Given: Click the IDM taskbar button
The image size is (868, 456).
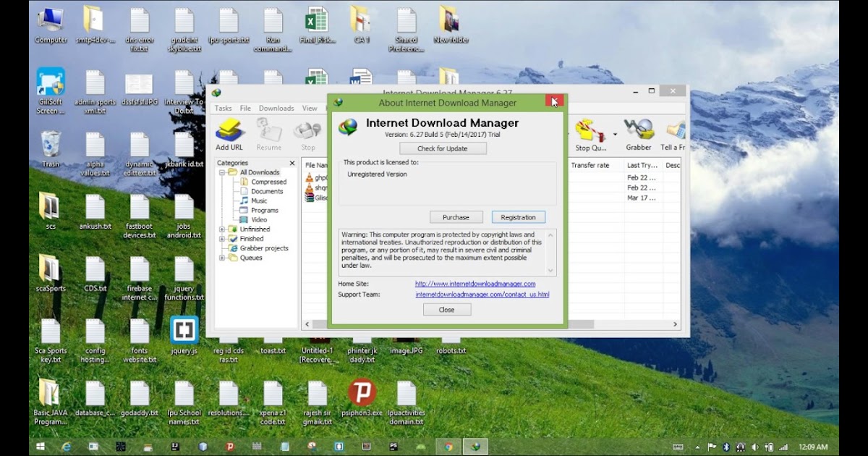Looking at the screenshot, I should (475, 447).
